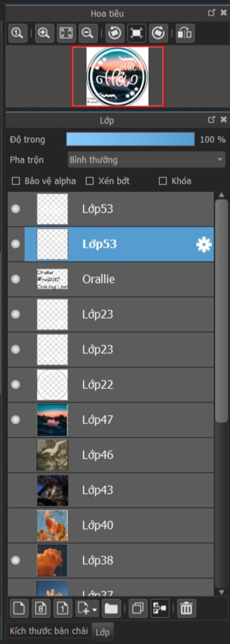
Task: Create a new layer folder
Action: (111, 608)
